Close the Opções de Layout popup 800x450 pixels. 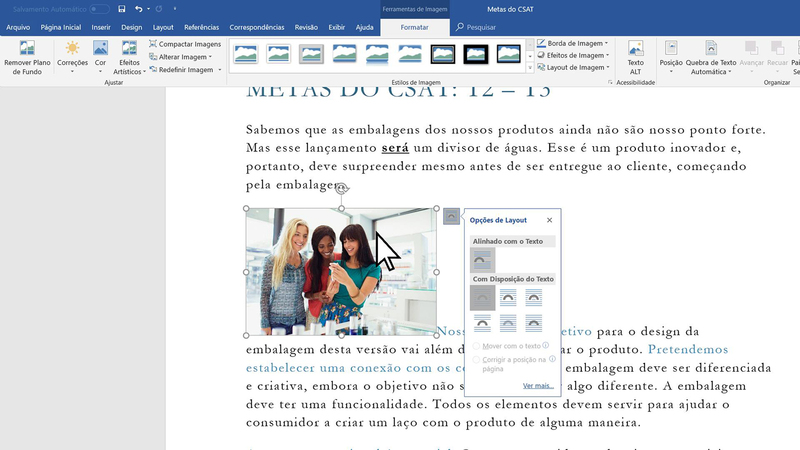[x=549, y=220]
